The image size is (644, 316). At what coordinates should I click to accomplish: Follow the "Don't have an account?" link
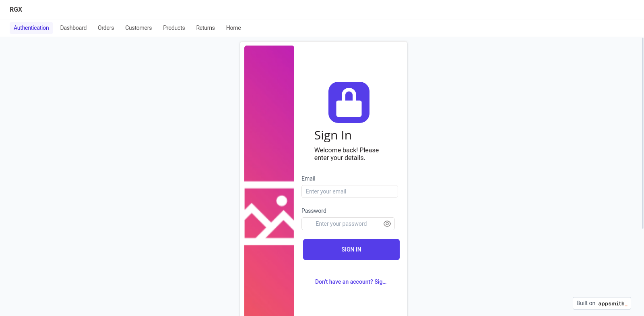351,282
